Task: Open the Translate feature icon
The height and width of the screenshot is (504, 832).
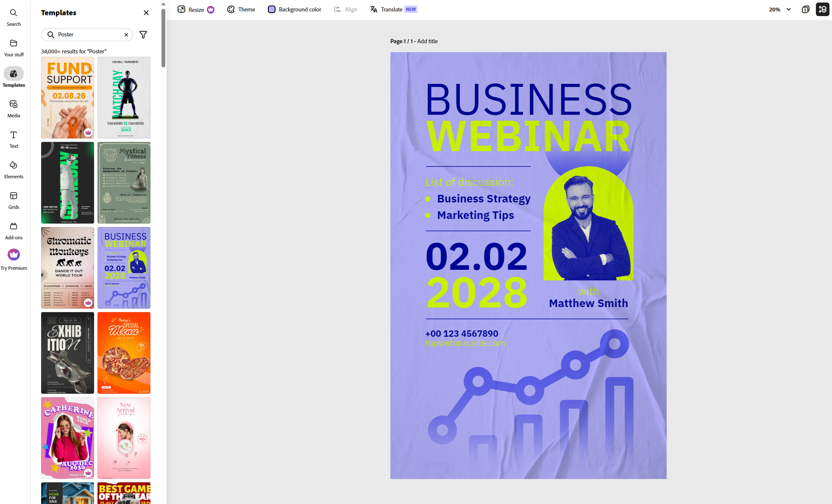Action: (375, 9)
